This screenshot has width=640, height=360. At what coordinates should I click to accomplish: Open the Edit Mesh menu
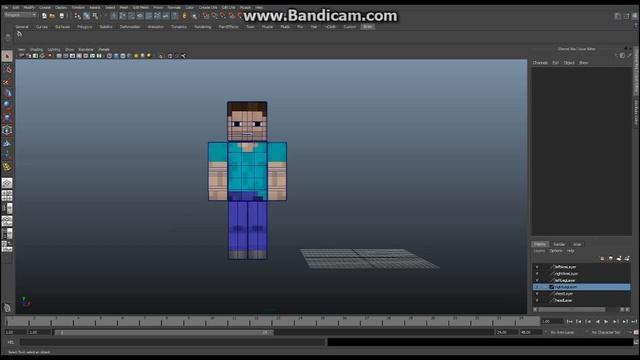pyautogui.click(x=140, y=7)
